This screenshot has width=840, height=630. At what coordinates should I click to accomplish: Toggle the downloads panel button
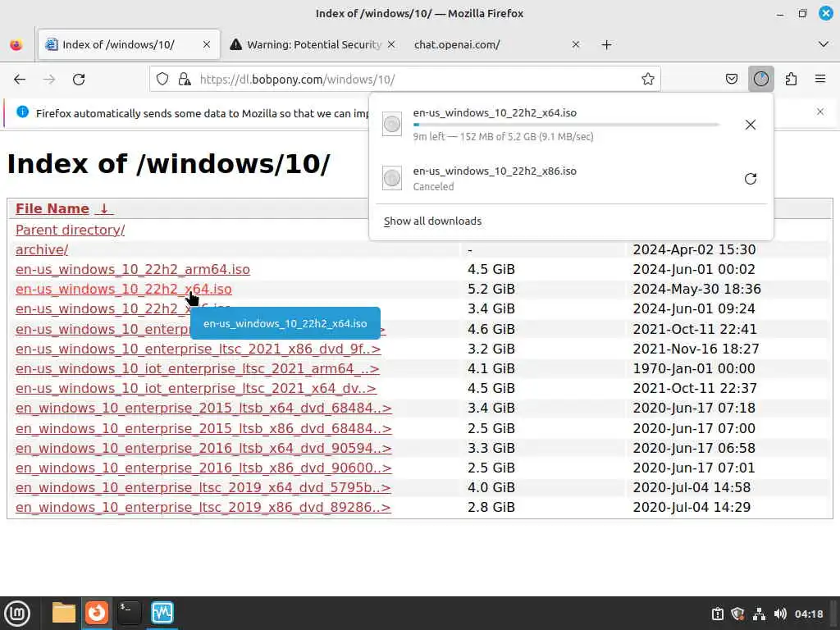point(760,80)
